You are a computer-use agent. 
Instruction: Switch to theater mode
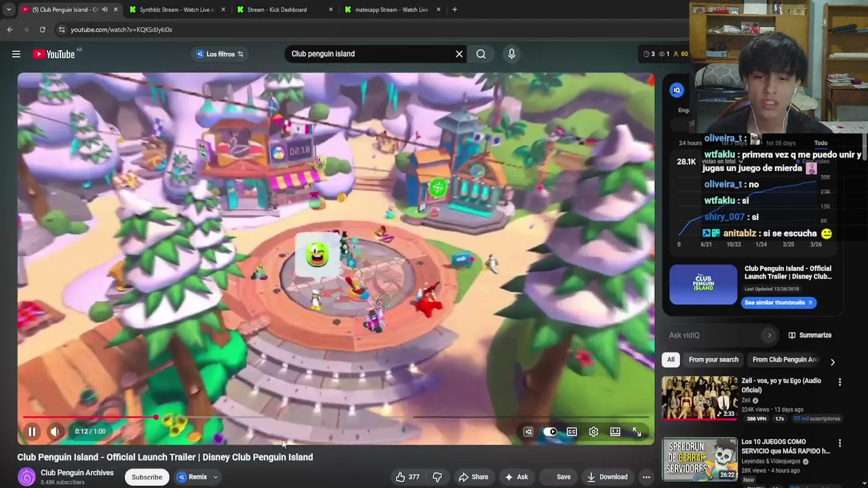click(x=615, y=432)
